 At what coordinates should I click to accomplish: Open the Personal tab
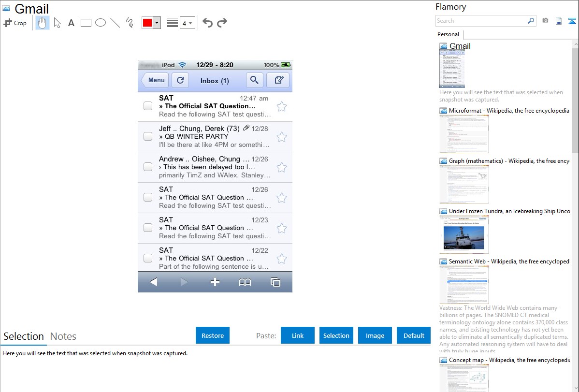pos(448,34)
